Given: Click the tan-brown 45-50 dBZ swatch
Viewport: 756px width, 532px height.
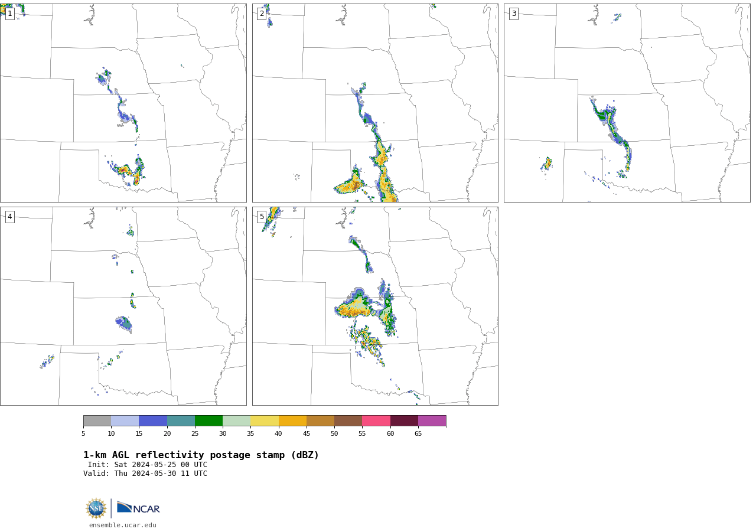Looking at the screenshot, I should 320,421.
